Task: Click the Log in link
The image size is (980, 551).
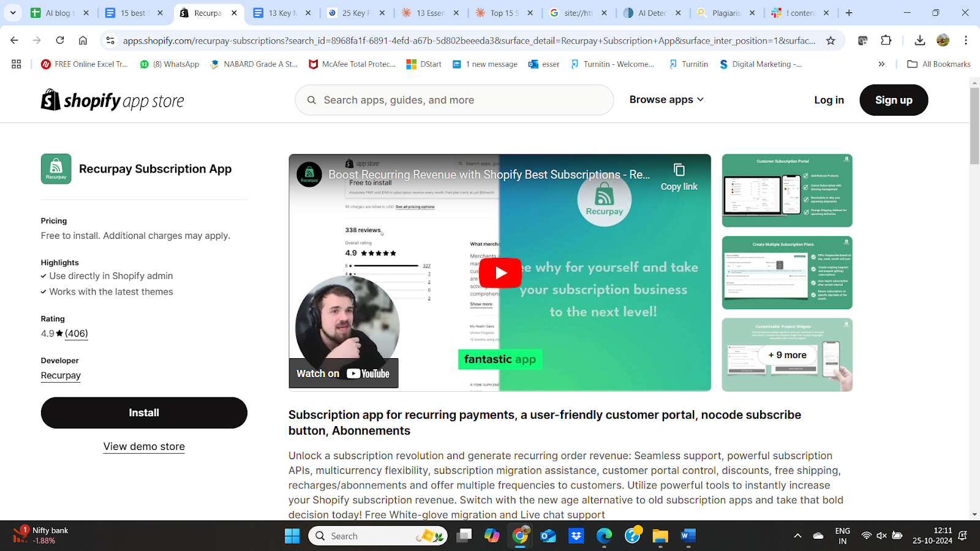Action: [x=829, y=100]
